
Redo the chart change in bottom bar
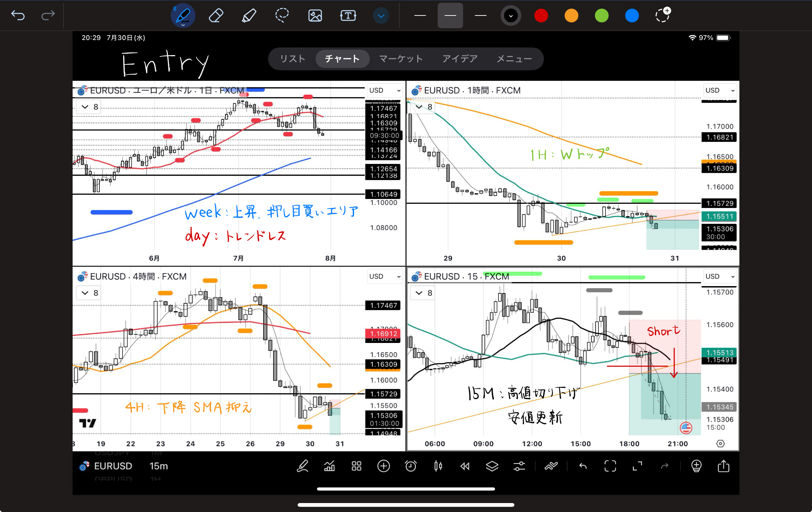pyautogui.click(x=664, y=466)
